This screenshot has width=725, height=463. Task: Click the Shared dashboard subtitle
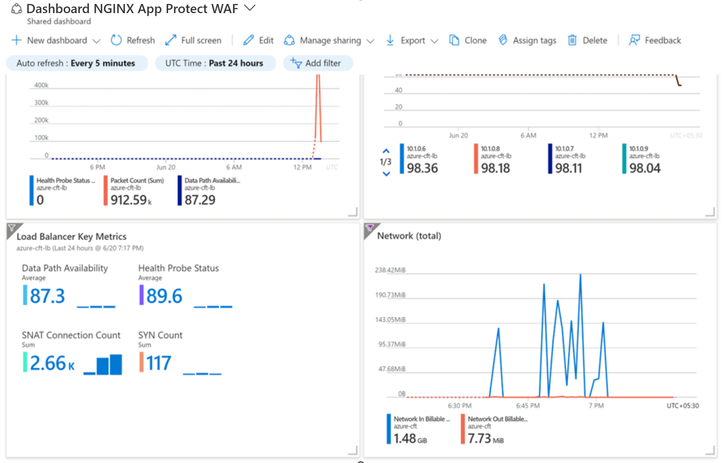point(59,21)
